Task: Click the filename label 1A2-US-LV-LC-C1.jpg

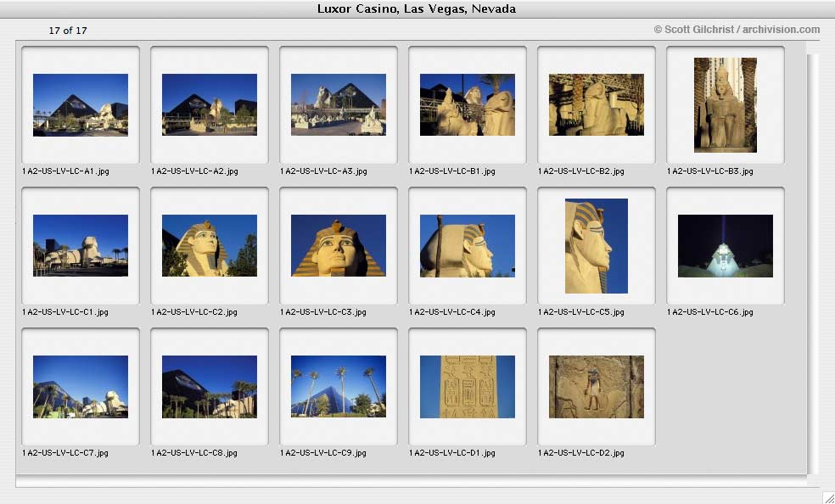Action: (65, 312)
